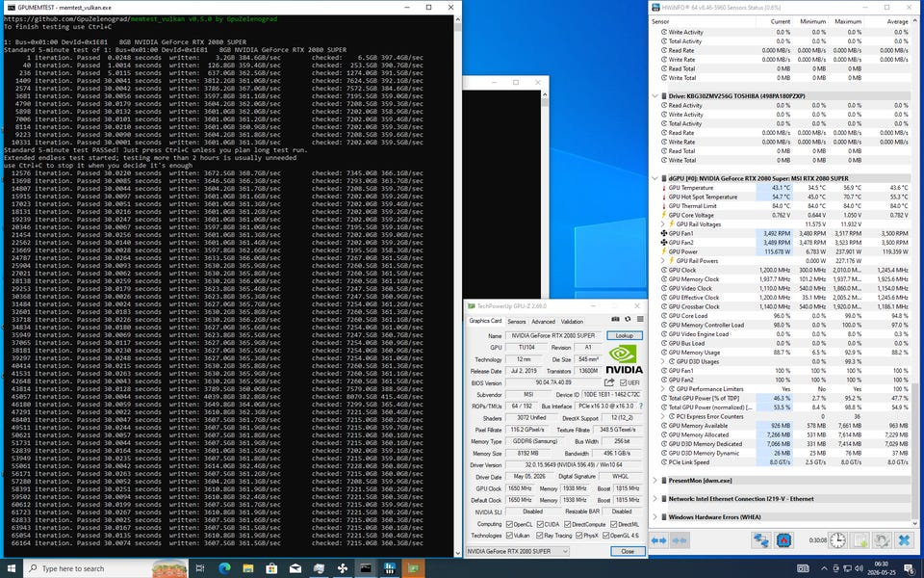Viewport: 924px width, 578px height.
Task: Click Current column header in HWiNFO
Action: coord(781,21)
